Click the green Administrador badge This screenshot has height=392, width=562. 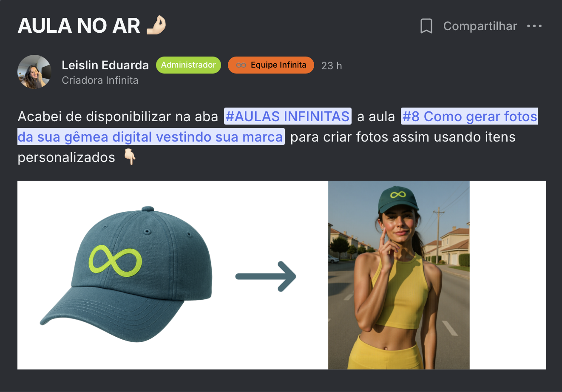point(188,65)
